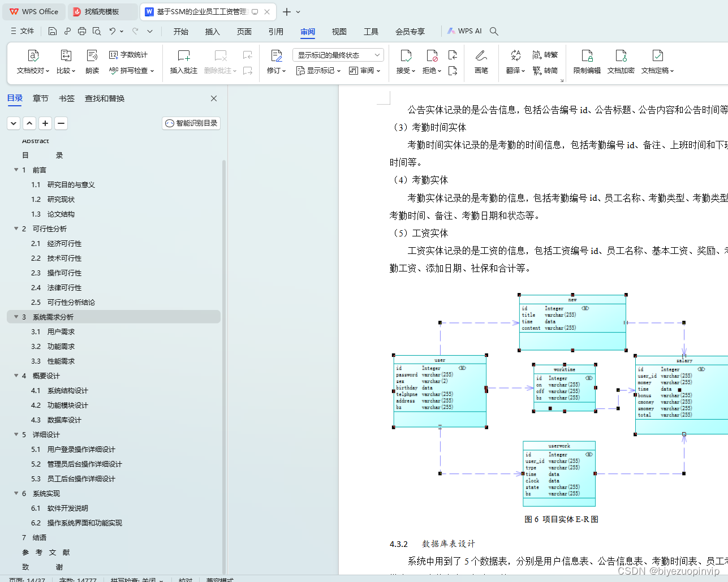Open 限制编辑 restrict editing
Screen dimensions: 728x582
(587, 62)
